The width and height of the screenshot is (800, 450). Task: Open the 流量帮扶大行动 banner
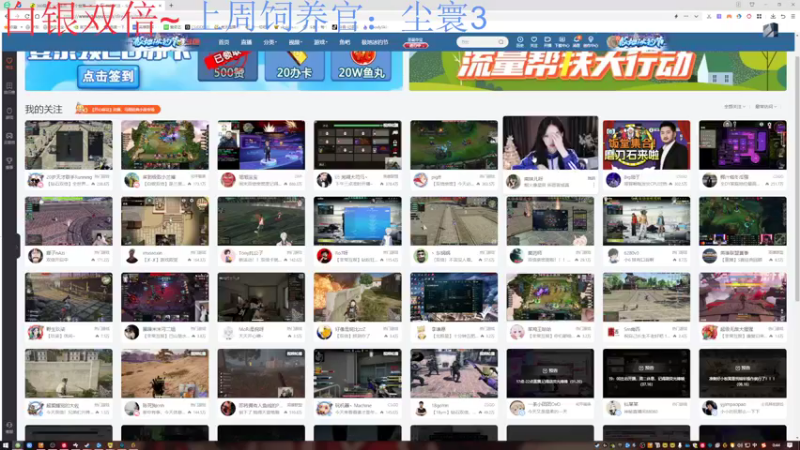[x=597, y=71]
